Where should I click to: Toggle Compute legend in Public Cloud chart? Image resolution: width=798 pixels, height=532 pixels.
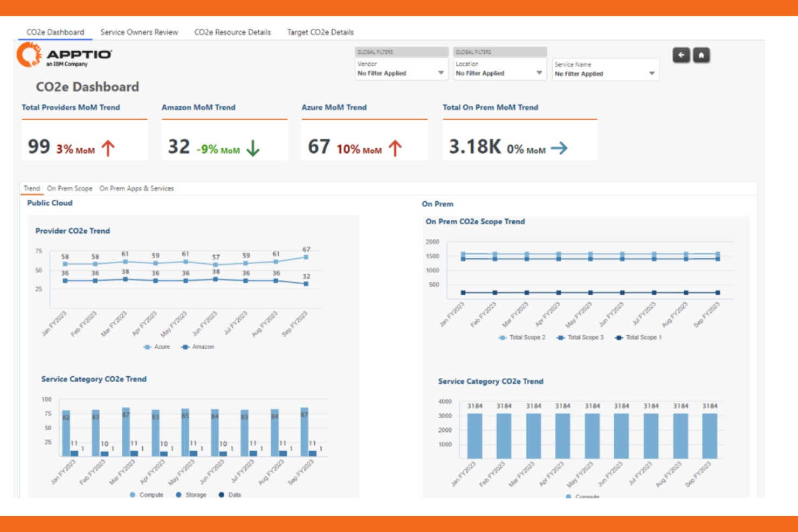click(147, 495)
